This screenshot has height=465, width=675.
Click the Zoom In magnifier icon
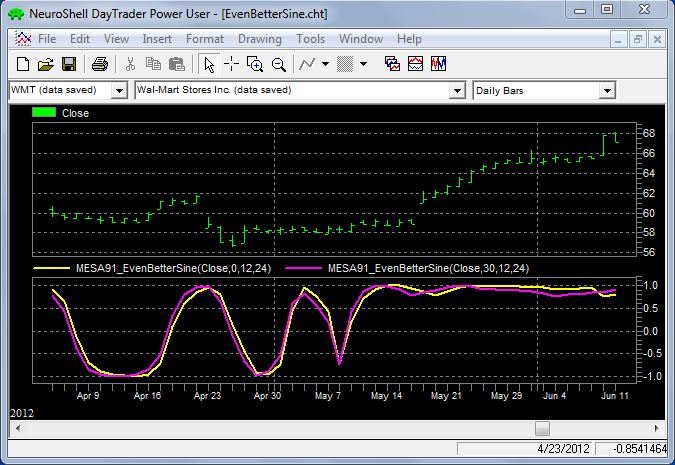point(255,64)
